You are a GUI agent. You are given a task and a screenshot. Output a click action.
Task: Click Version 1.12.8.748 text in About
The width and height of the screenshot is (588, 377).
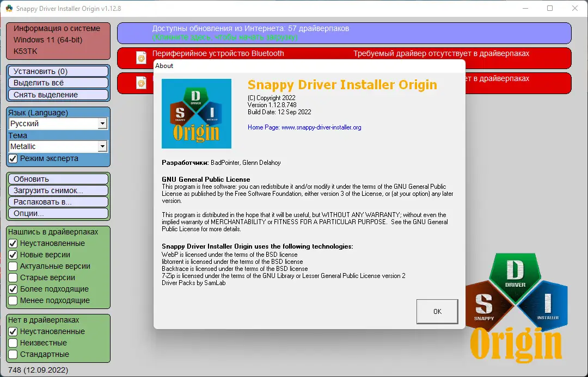tap(272, 105)
